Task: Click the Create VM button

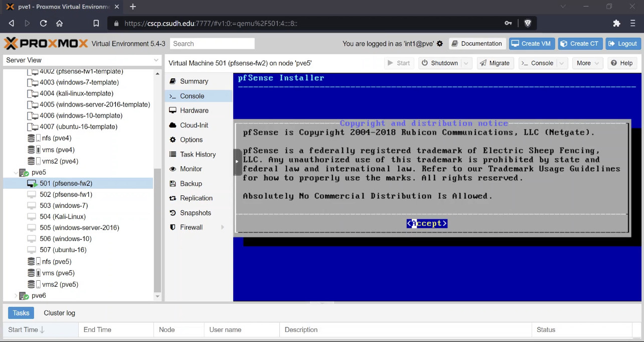Action: click(x=531, y=44)
